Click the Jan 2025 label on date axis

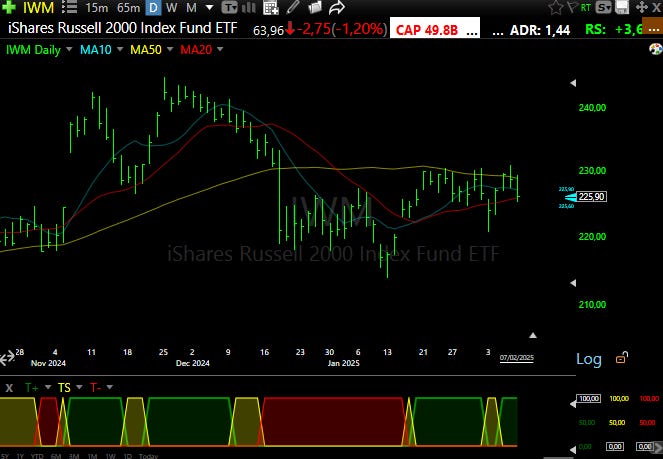coord(343,363)
